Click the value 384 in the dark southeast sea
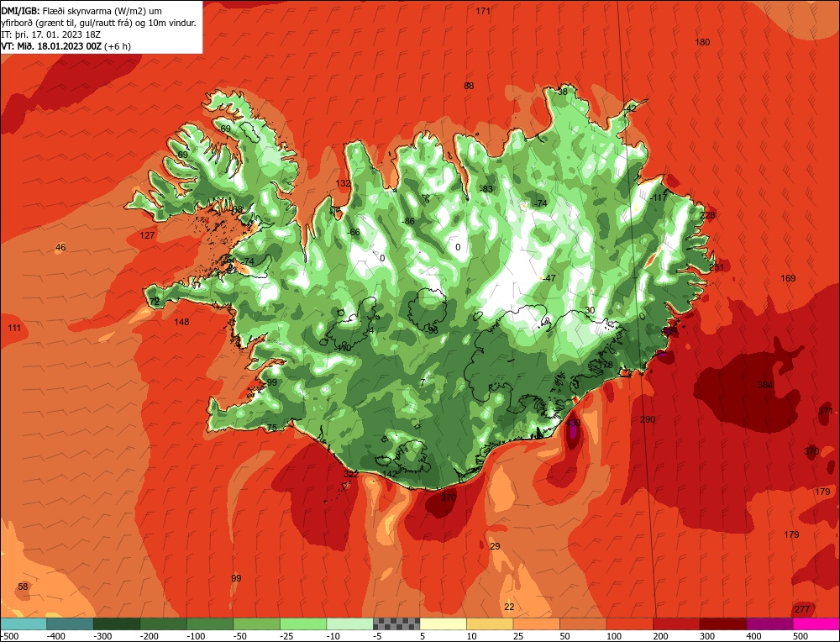 tap(765, 386)
